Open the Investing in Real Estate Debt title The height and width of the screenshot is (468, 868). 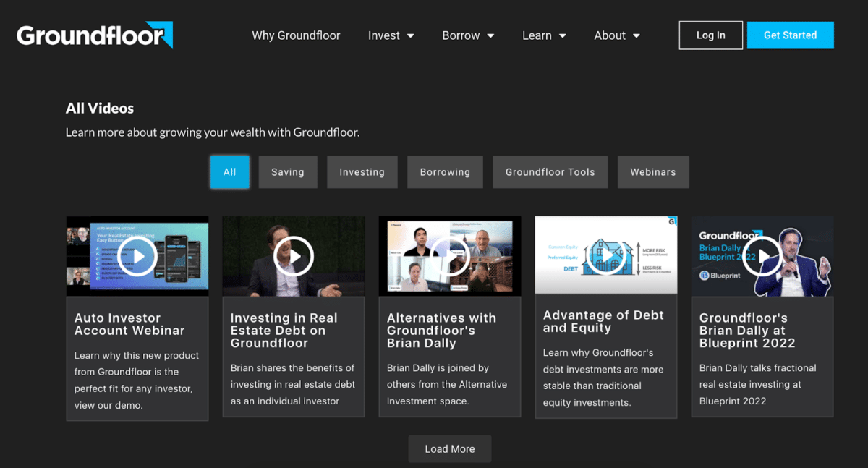coord(284,331)
